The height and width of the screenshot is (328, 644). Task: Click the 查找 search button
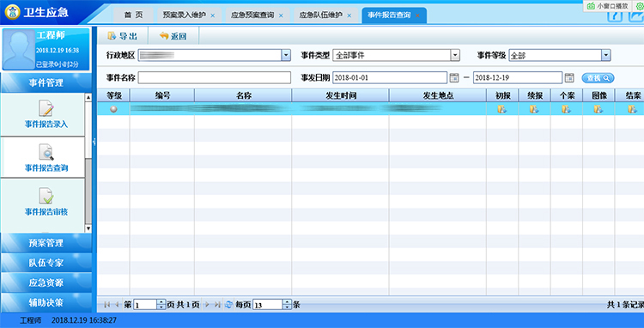pyautogui.click(x=598, y=78)
